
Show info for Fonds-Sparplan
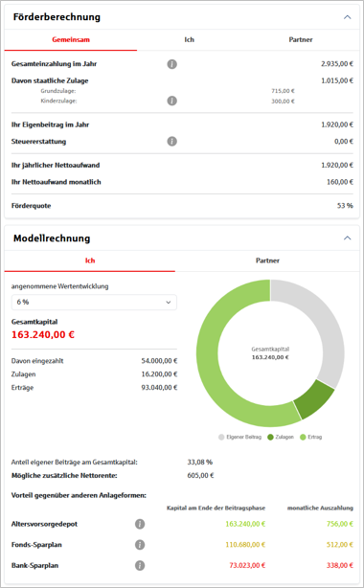coord(140,545)
